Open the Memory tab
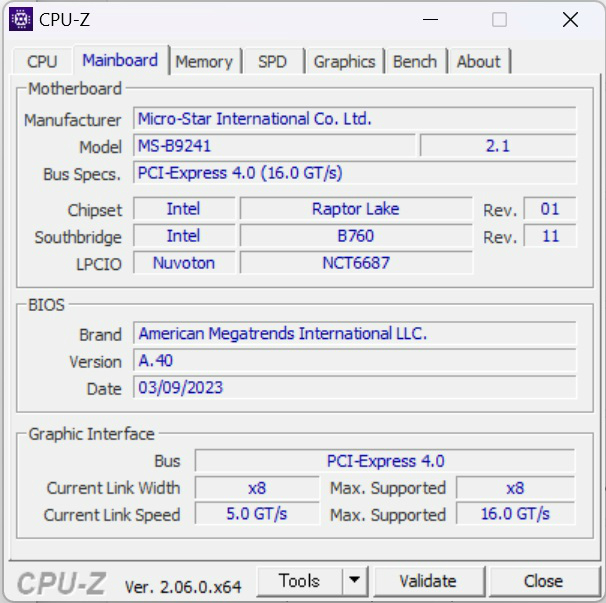606x603 pixels. [x=204, y=61]
